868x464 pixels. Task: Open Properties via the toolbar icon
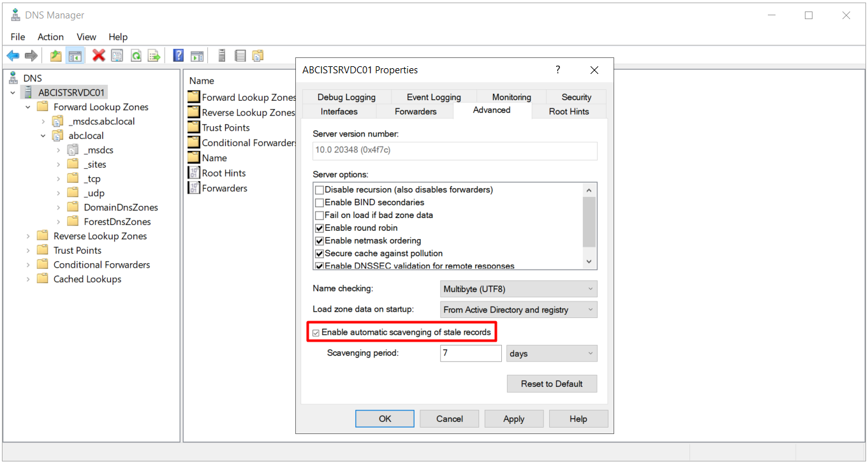(117, 55)
